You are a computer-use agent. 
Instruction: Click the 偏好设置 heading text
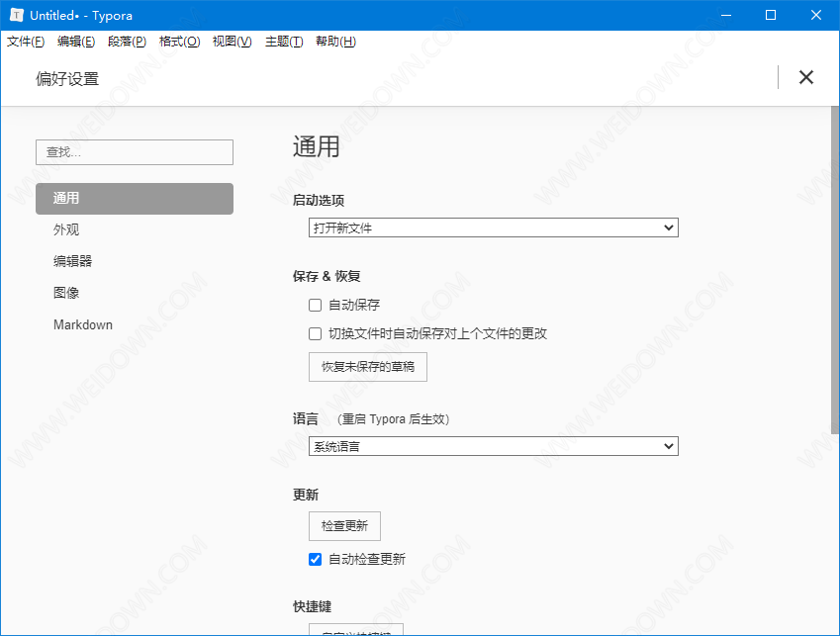pos(67,79)
